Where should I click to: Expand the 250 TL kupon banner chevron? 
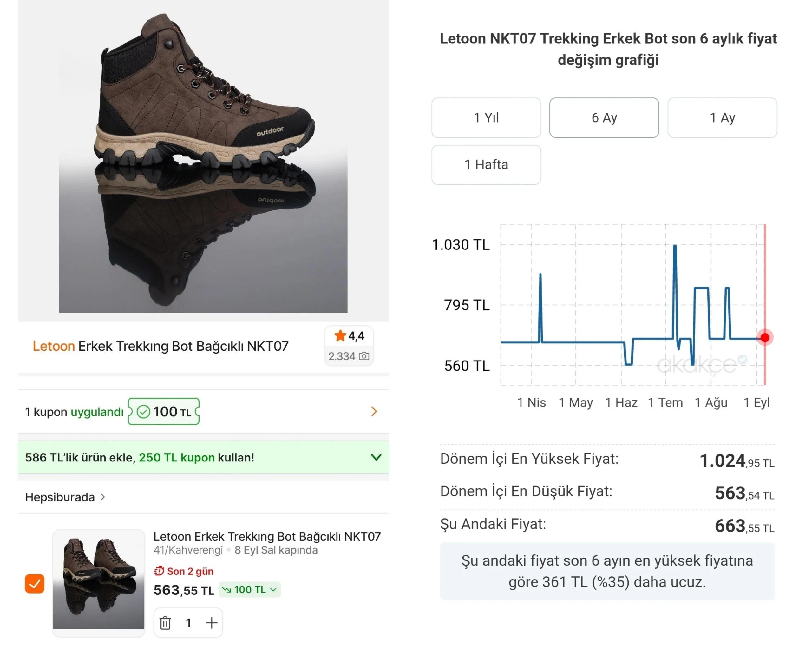(x=376, y=457)
